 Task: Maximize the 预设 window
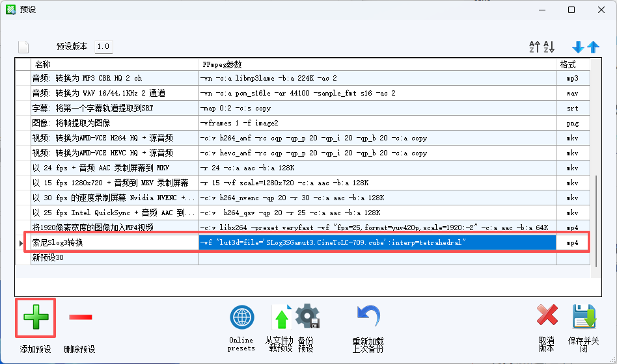click(x=571, y=10)
